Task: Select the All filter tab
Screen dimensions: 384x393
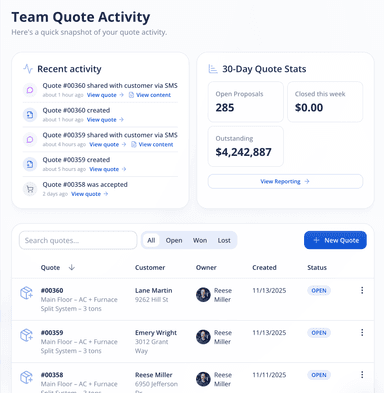Action: click(x=151, y=240)
